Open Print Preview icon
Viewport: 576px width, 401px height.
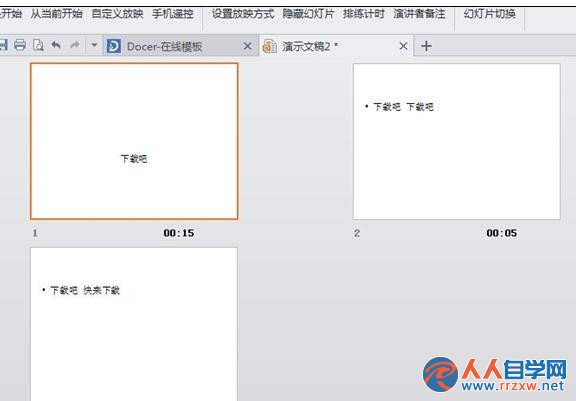(38, 45)
